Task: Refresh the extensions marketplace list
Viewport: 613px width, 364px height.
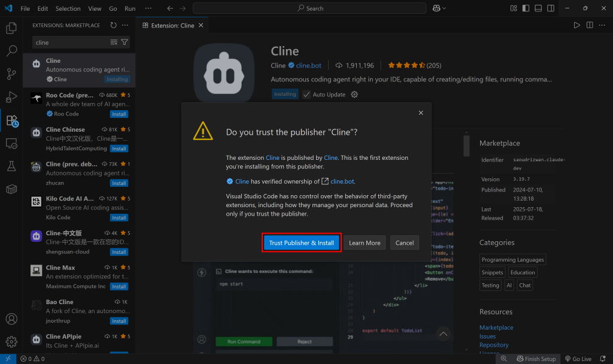Action: 113,25
